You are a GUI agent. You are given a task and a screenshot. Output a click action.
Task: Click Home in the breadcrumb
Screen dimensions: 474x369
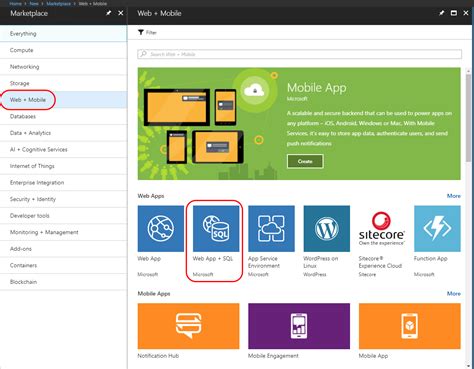pyautogui.click(x=15, y=3)
